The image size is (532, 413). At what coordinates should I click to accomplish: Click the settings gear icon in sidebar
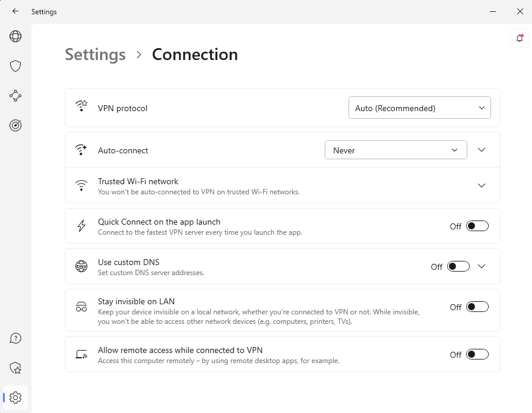[x=15, y=398]
